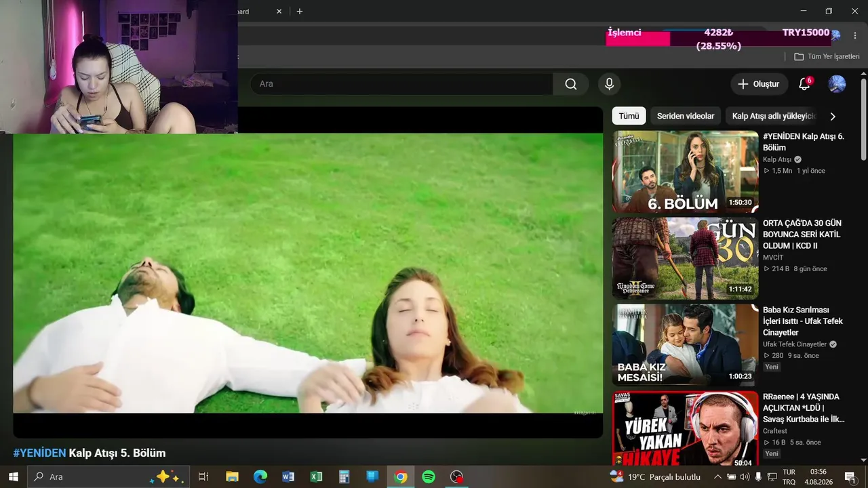This screenshot has width=868, height=488.
Task: Show hidden system tray icons
Action: [x=717, y=476]
